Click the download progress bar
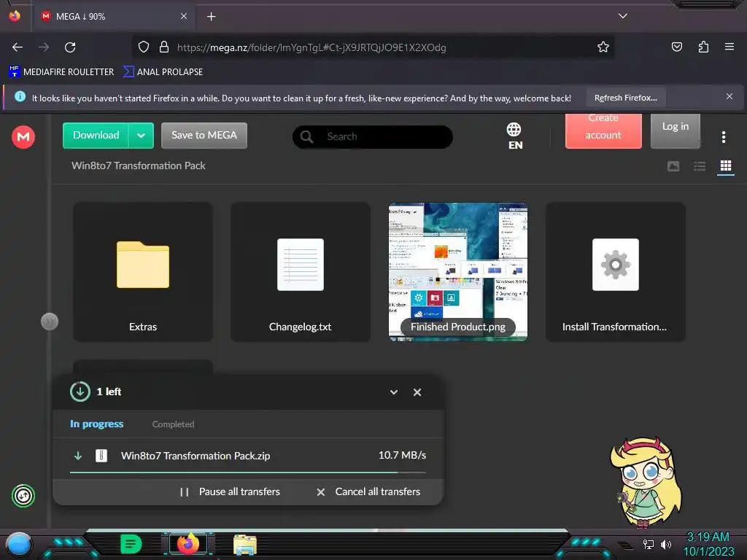This screenshot has width=747, height=560. point(248,472)
